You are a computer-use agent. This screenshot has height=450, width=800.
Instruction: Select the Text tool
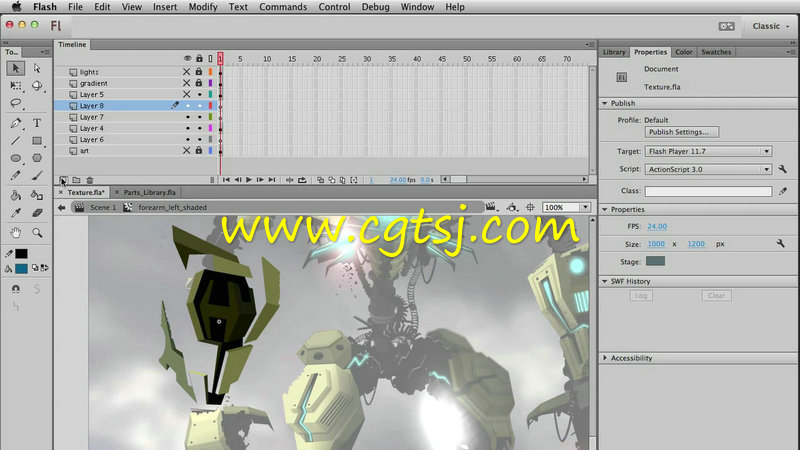[37, 123]
